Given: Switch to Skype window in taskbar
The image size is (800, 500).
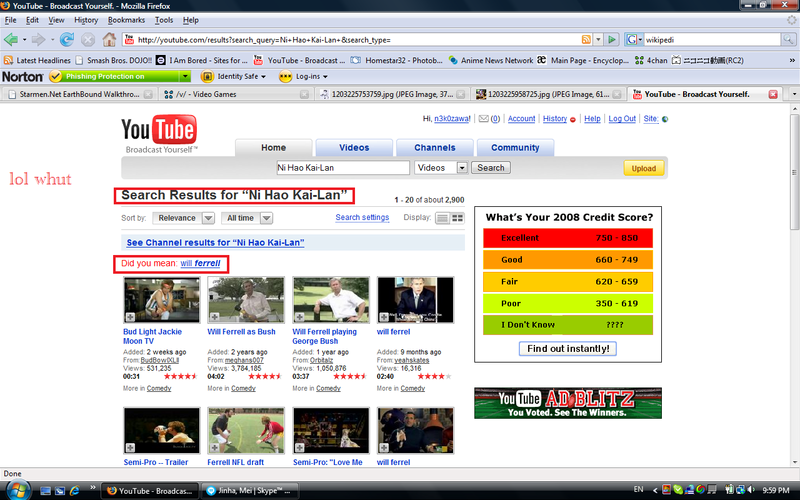Looking at the screenshot, I should 250,491.
